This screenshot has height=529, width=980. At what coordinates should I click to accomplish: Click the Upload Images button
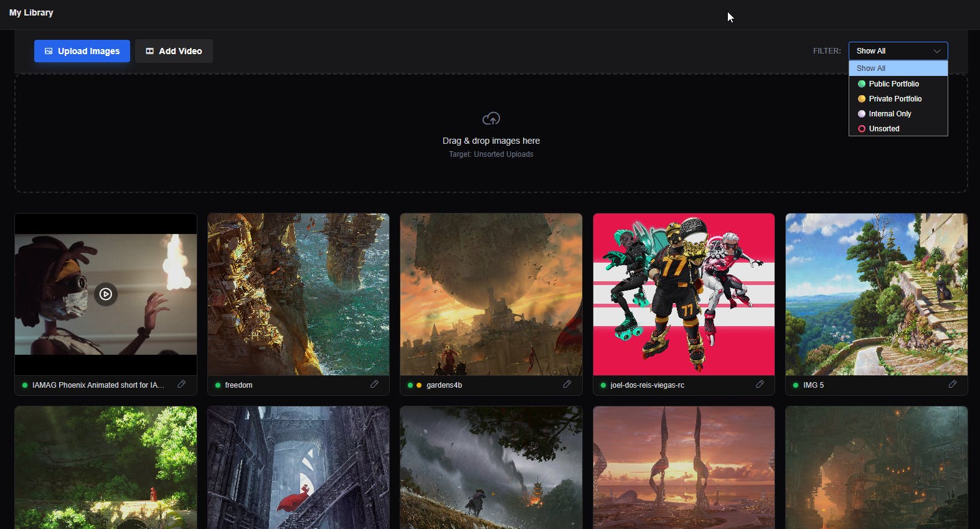point(82,51)
